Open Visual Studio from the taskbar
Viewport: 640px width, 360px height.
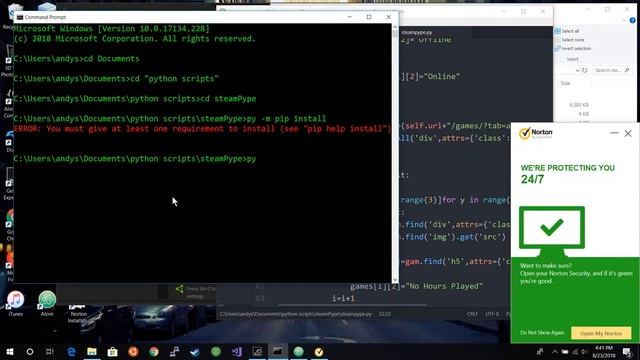coord(237,351)
